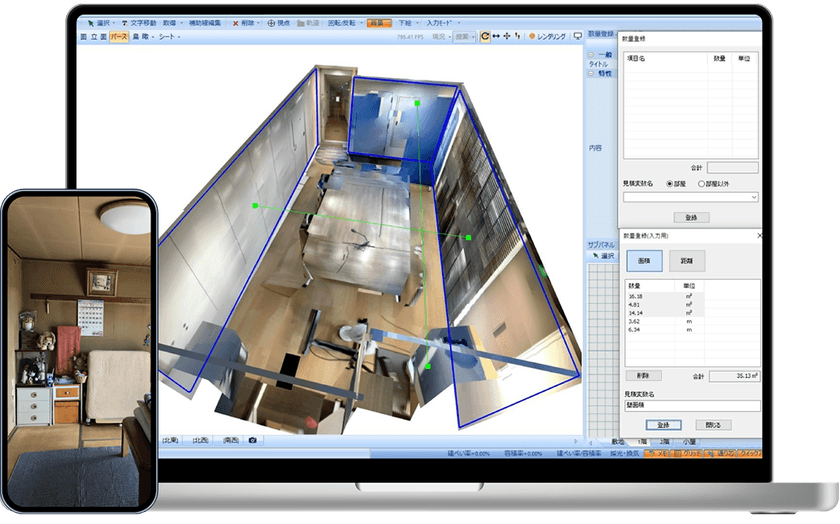Click the 文字移動 text move tool

pyautogui.click(x=138, y=22)
